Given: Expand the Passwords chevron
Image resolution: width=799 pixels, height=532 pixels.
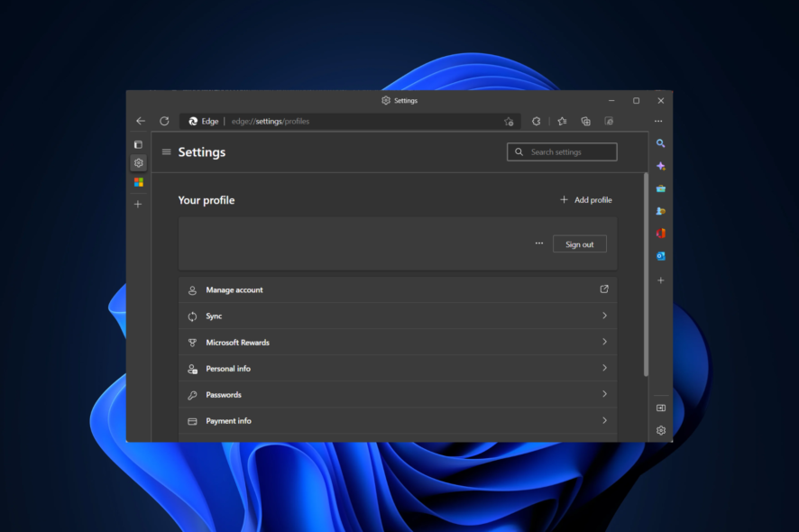Looking at the screenshot, I should pyautogui.click(x=604, y=394).
